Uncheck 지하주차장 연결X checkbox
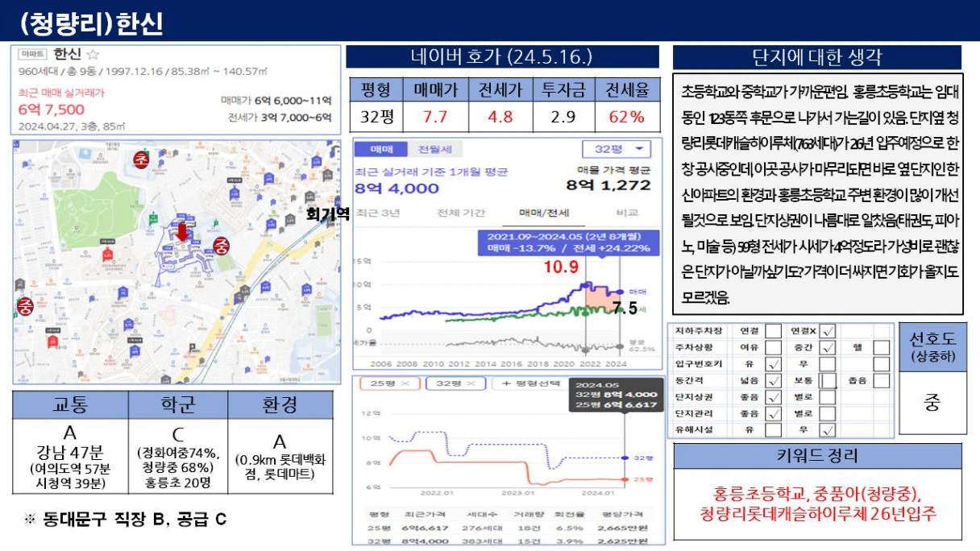This screenshot has height=551, width=980. [x=829, y=331]
